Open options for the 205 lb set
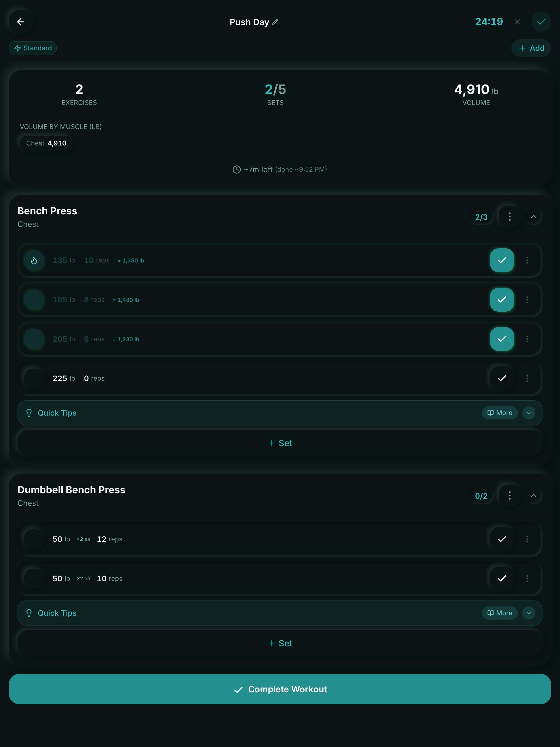Image resolution: width=560 pixels, height=747 pixels. pos(527,339)
